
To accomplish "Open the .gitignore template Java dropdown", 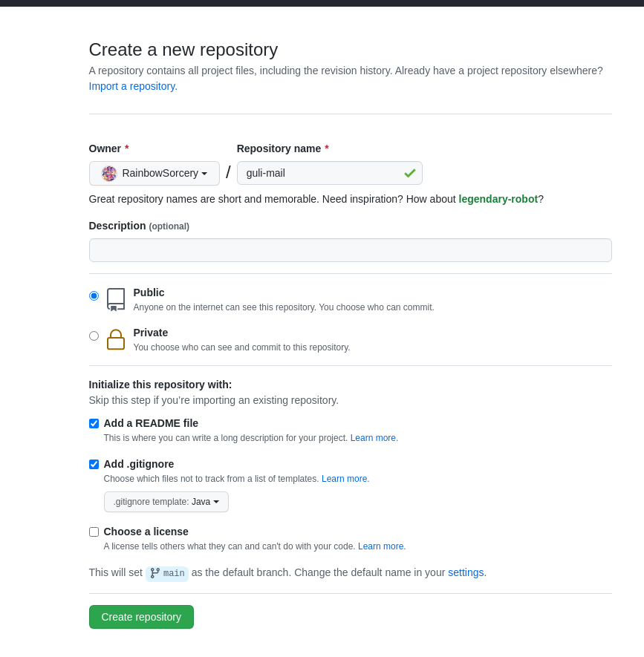I will pos(166,502).
